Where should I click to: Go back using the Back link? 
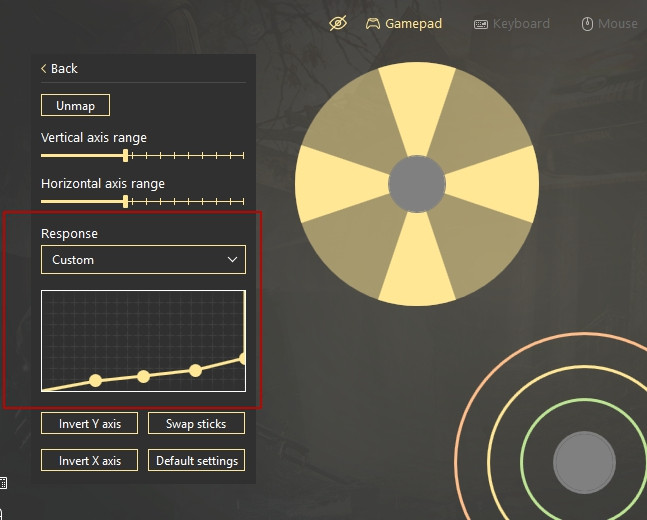59,69
